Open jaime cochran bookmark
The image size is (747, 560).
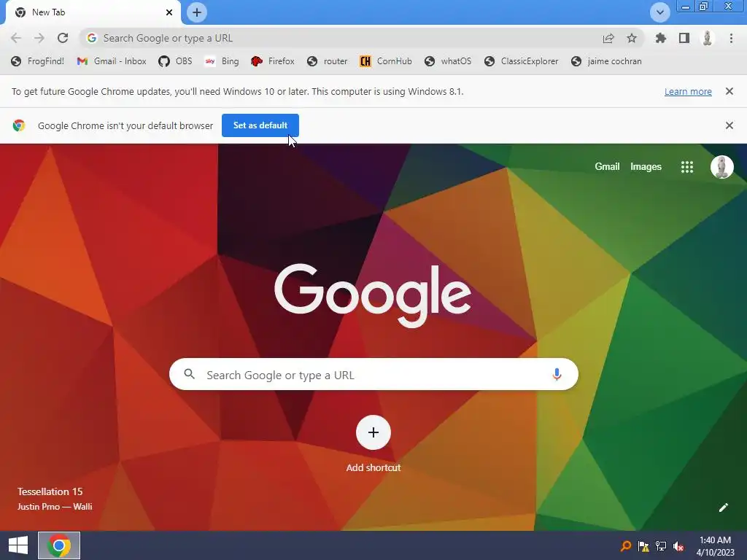[606, 61]
